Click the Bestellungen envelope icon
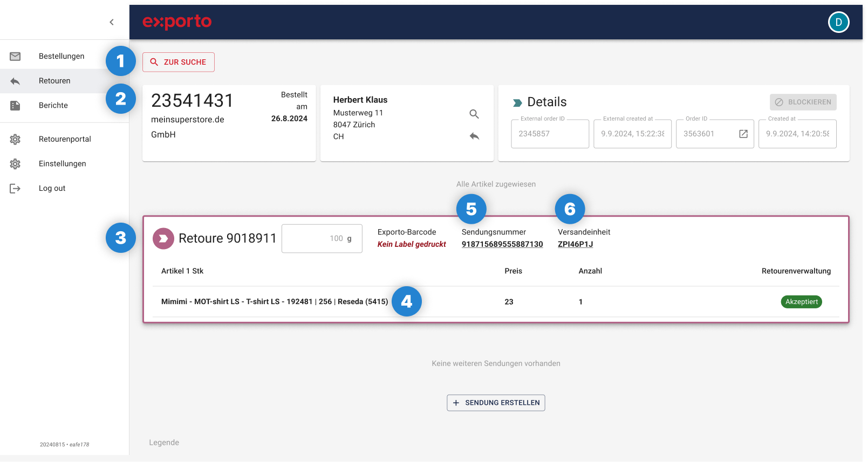 pos(15,56)
